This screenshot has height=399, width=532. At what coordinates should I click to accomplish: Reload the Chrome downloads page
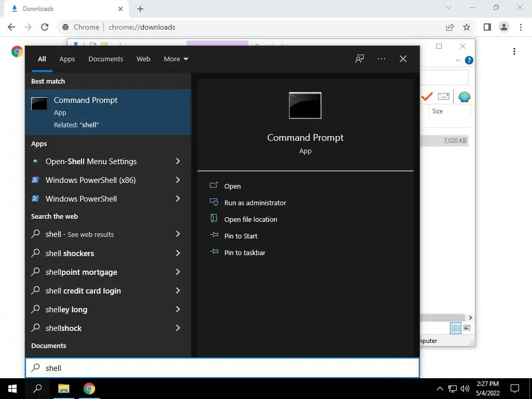coord(45,27)
